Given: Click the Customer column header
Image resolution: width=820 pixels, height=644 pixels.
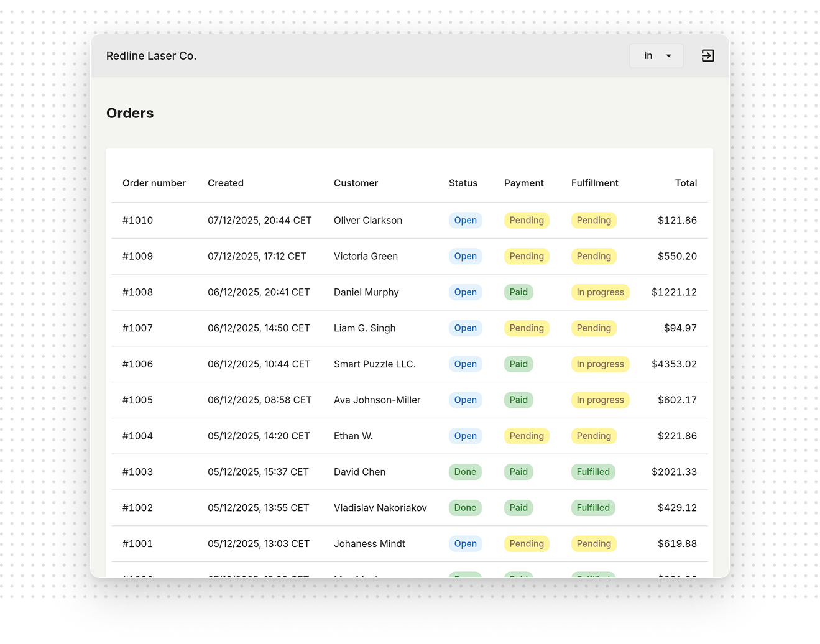Looking at the screenshot, I should pyautogui.click(x=356, y=183).
